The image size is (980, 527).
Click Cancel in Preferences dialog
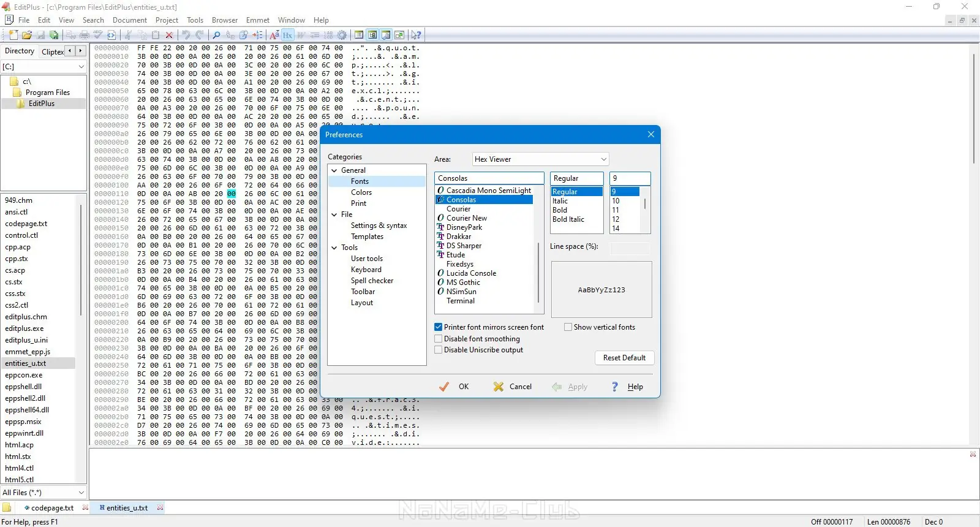click(x=513, y=387)
